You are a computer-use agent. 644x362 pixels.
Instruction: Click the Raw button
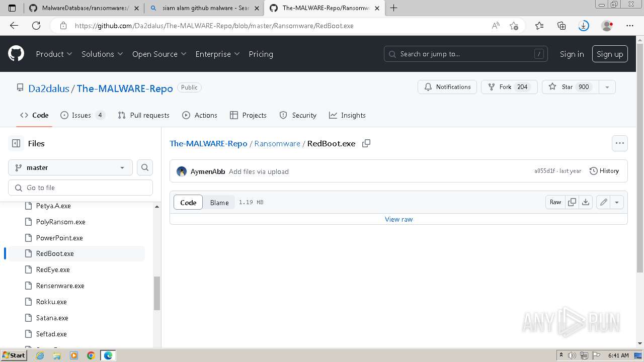555,202
